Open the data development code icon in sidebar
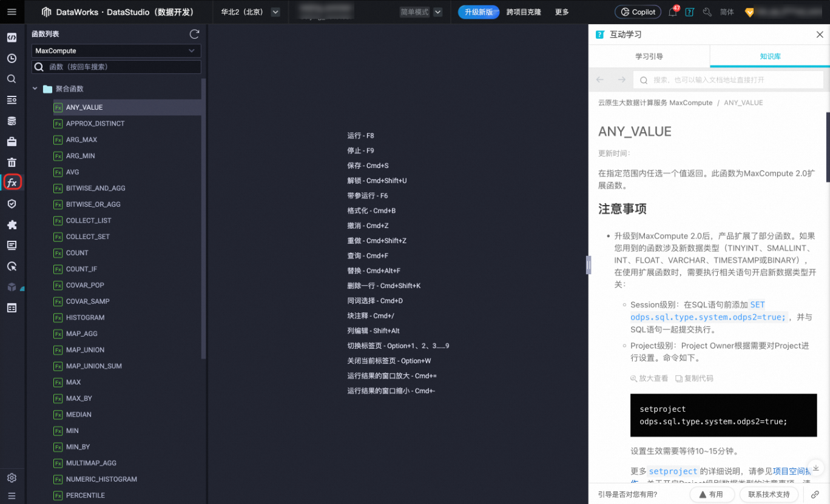This screenshot has width=830, height=504. pos(12,38)
